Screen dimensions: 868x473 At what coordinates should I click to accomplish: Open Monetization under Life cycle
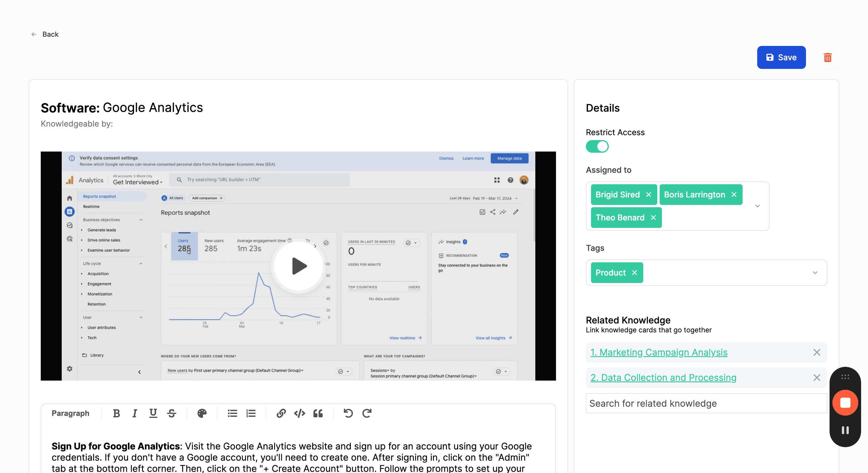pyautogui.click(x=100, y=294)
